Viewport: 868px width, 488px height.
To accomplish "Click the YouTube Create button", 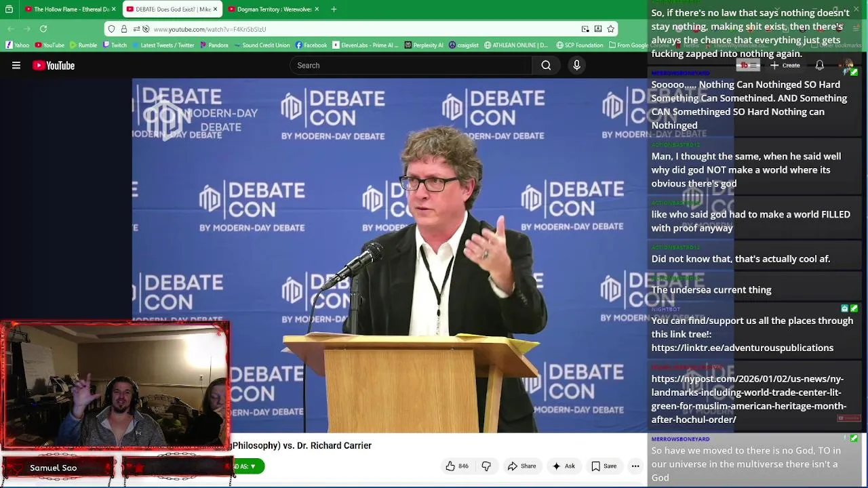I will 785,66.
